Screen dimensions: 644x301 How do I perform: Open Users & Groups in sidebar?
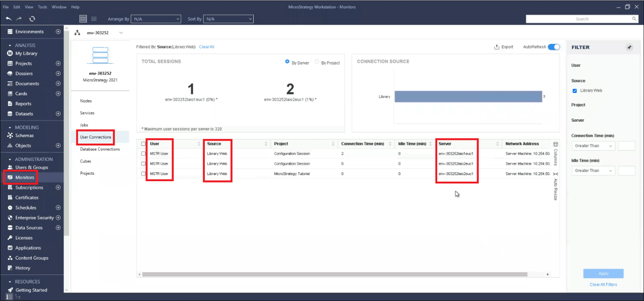(x=32, y=167)
